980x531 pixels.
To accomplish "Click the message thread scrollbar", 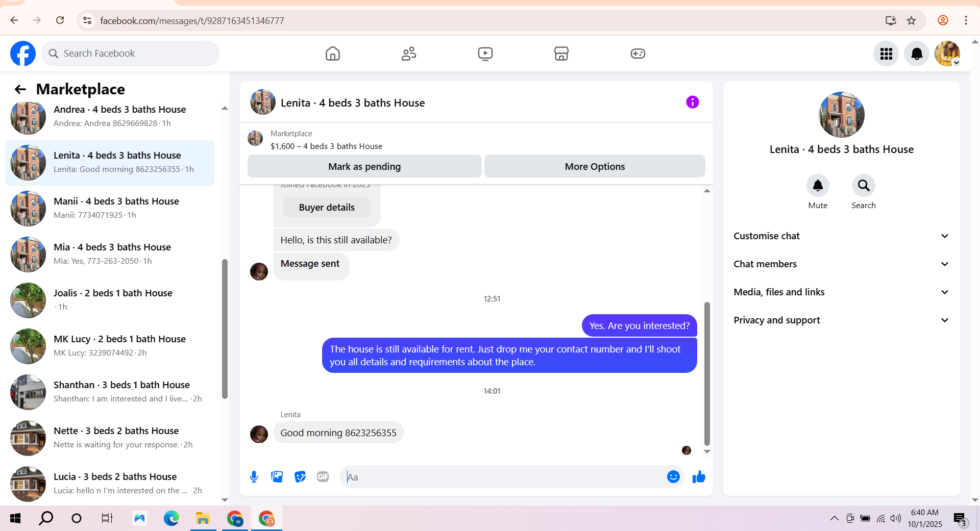I will click(707, 373).
